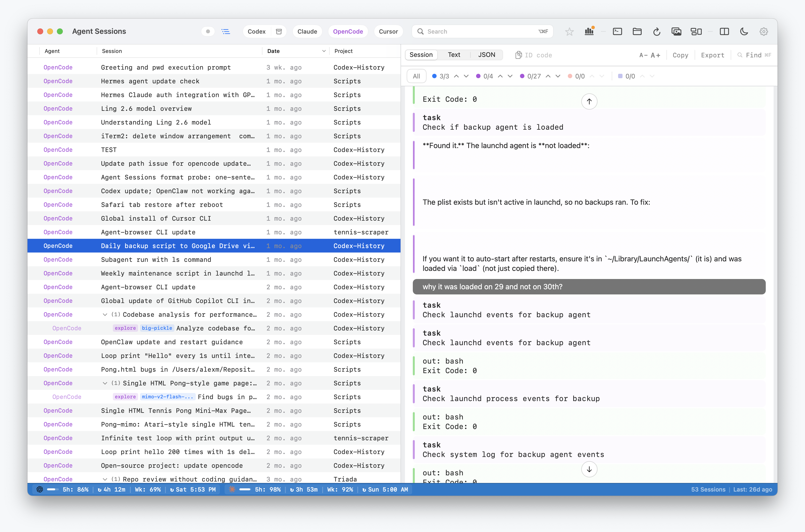Click the magnifier icon in Search field

click(x=420, y=32)
